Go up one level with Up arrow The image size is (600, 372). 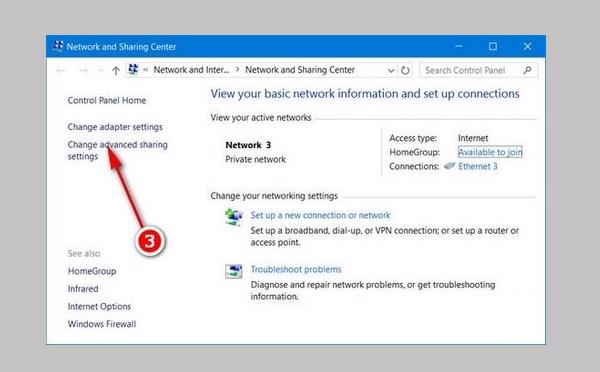[x=116, y=70]
